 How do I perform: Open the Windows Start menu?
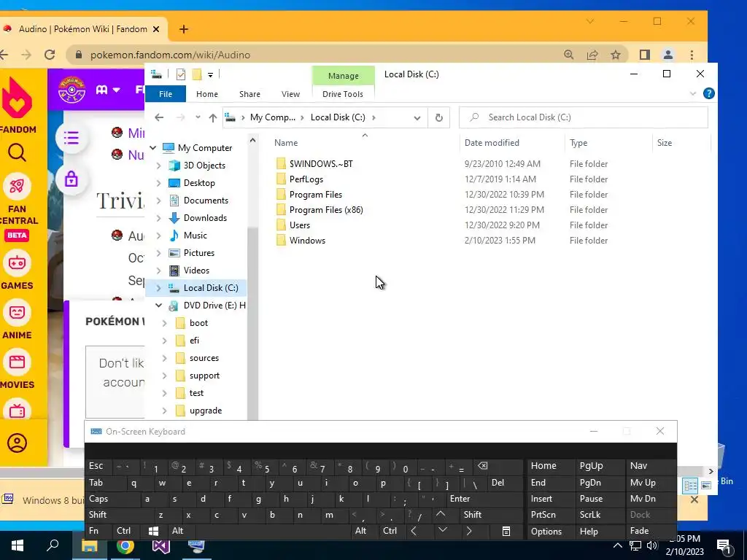18,545
